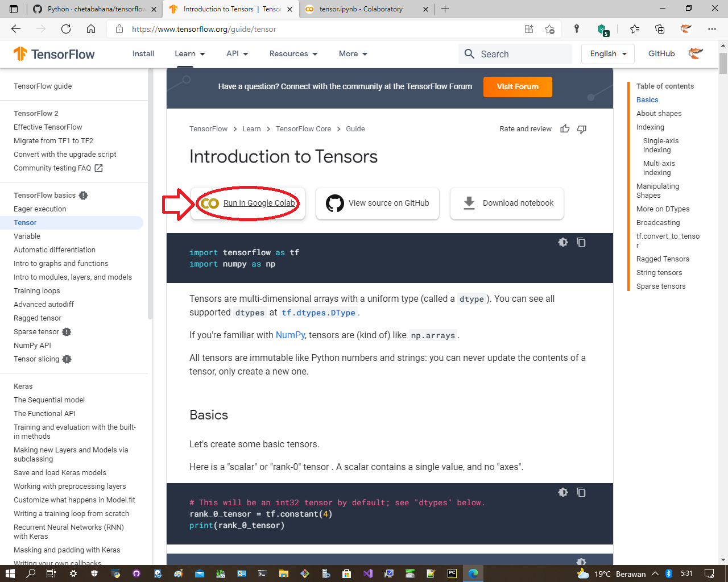Click the thumbs up rating icon
Viewport: 728px width, 582px height.
click(x=565, y=129)
